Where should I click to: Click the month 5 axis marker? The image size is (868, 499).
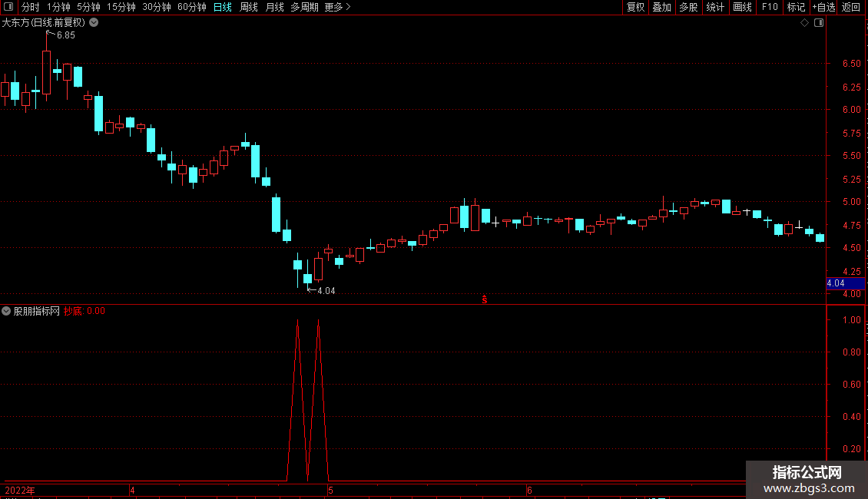[330, 490]
